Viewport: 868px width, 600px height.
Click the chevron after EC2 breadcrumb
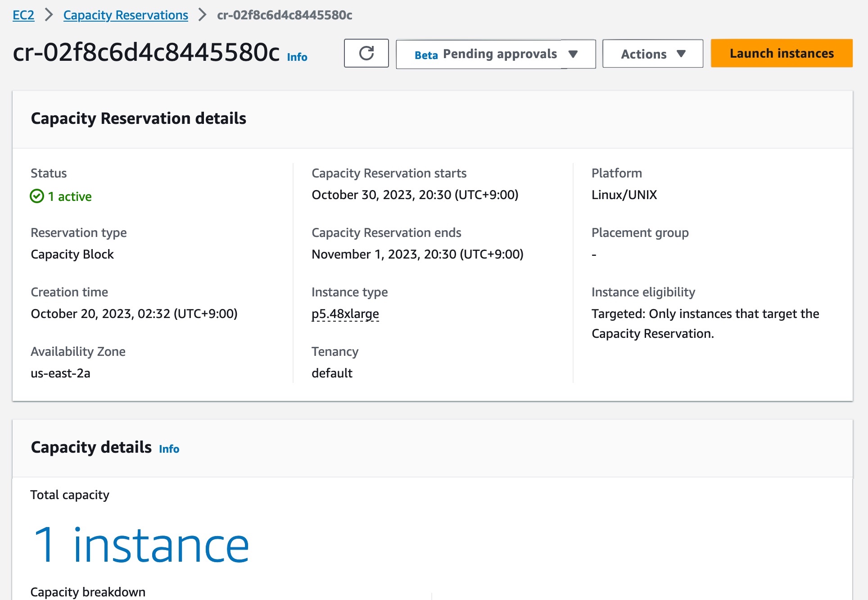49,15
